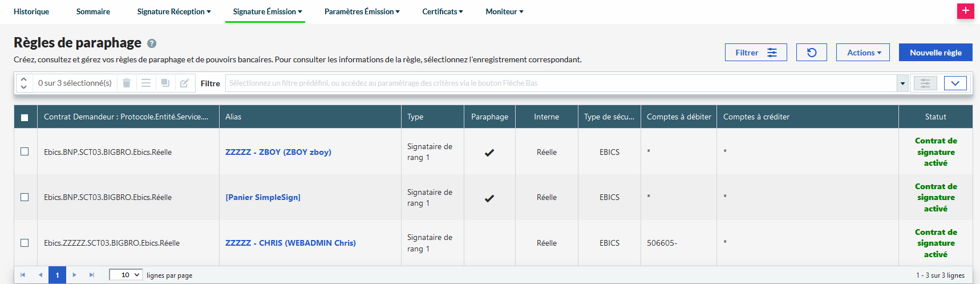Image resolution: width=980 pixels, height=284 pixels.
Task: Click the Filtrer button
Action: coord(756,53)
